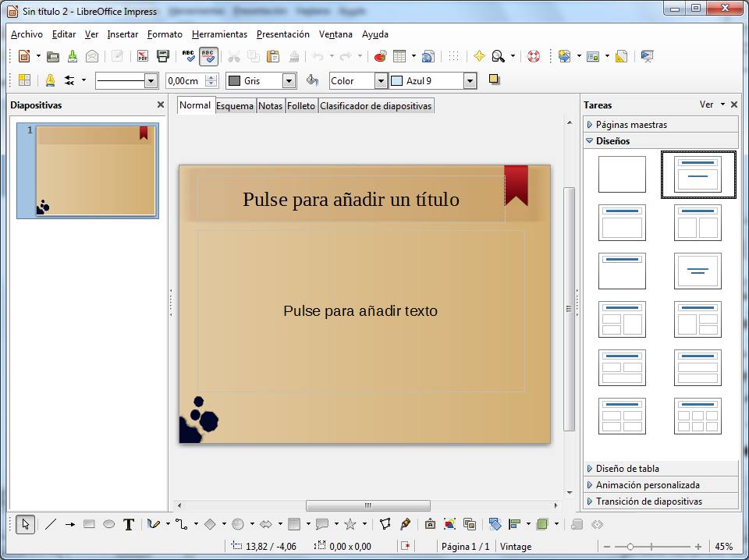Screen dimensions: 749x560
Task: Select the blank layout in Diseños
Action: coord(621,175)
